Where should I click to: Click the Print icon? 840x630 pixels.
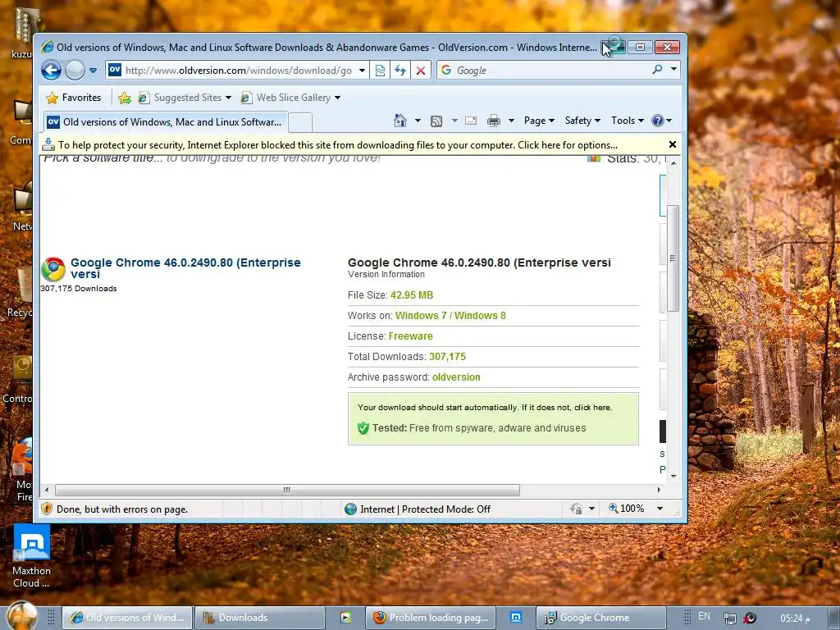[x=493, y=121]
